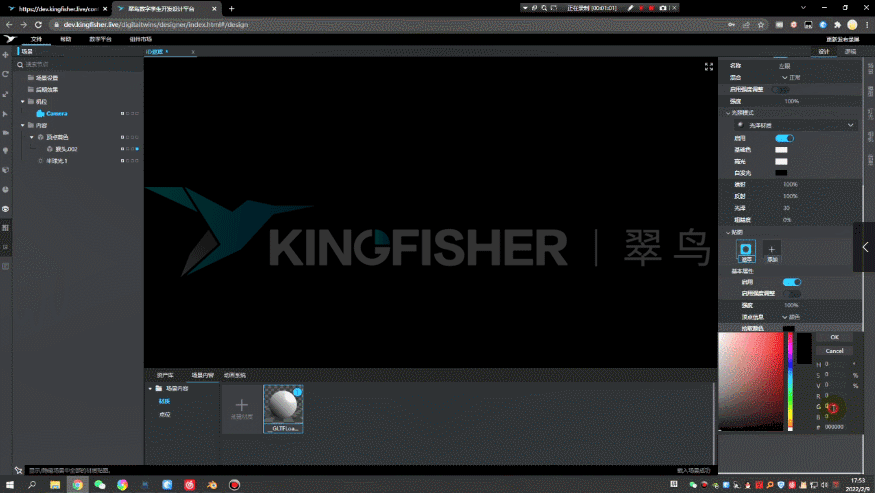Reload the page in the browser
The height and width of the screenshot is (493, 875).
pyautogui.click(x=38, y=25)
